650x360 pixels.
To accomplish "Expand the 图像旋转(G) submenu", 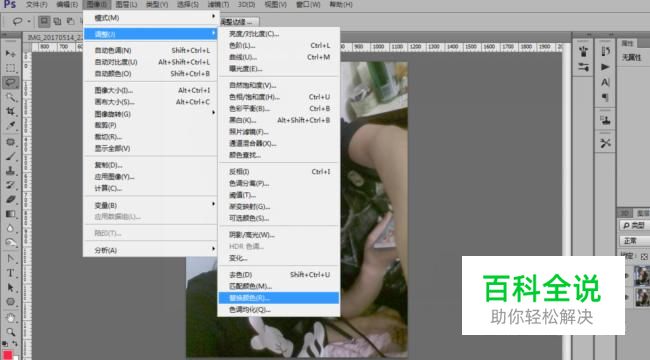I will 151,114.
